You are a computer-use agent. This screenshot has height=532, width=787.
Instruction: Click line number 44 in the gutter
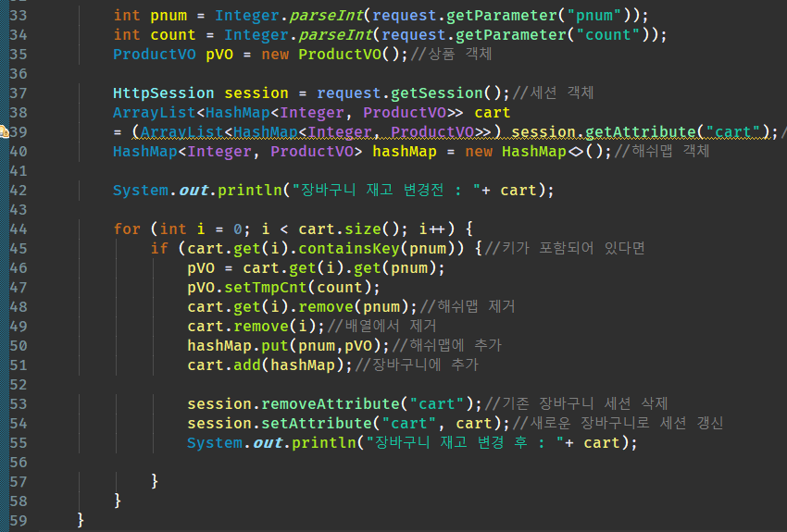point(19,229)
